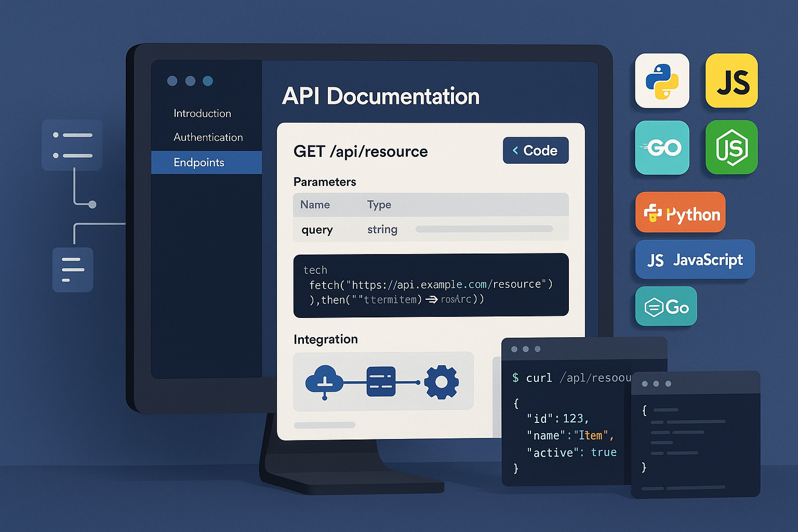This screenshot has height=532, width=798.
Task: Select the orange Python language badge
Action: [680, 213]
